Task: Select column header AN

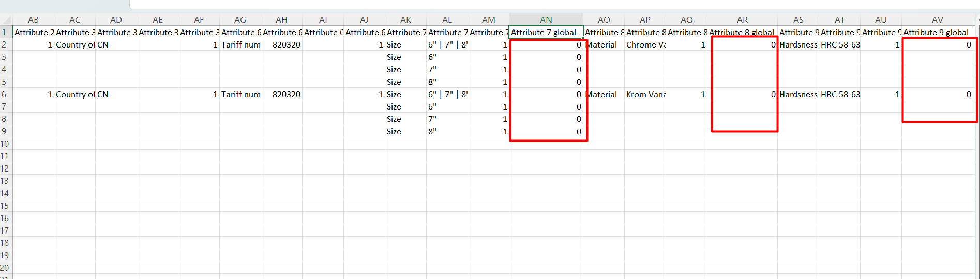Action: coord(546,20)
